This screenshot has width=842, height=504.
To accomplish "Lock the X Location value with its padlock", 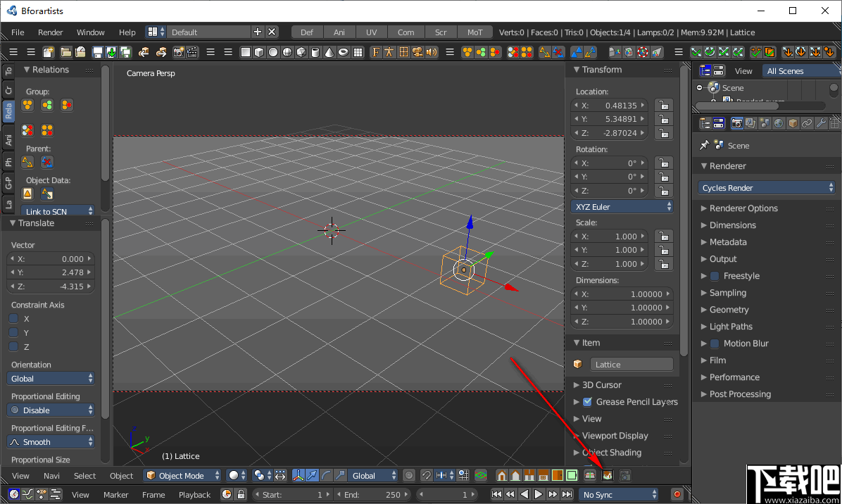I will point(662,104).
